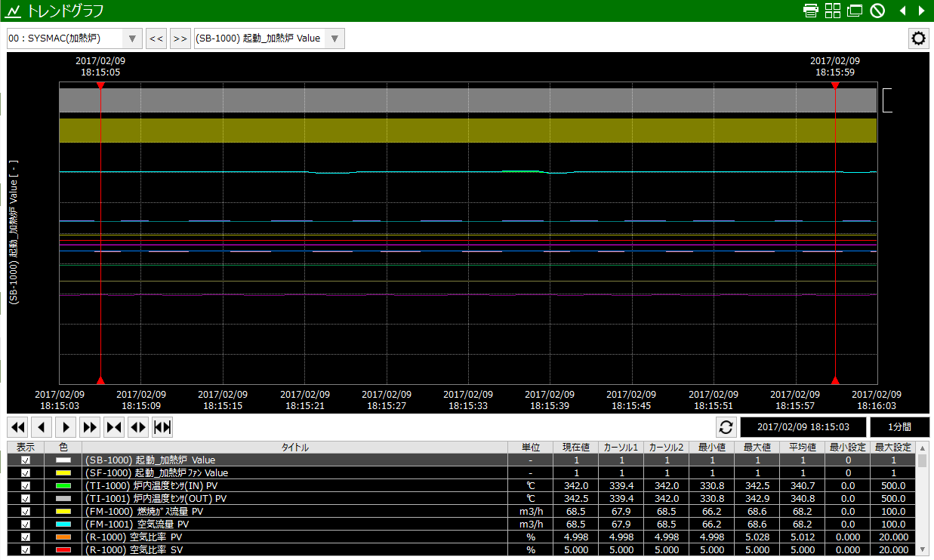Click the double-right fast-forward arrow button

click(x=91, y=427)
